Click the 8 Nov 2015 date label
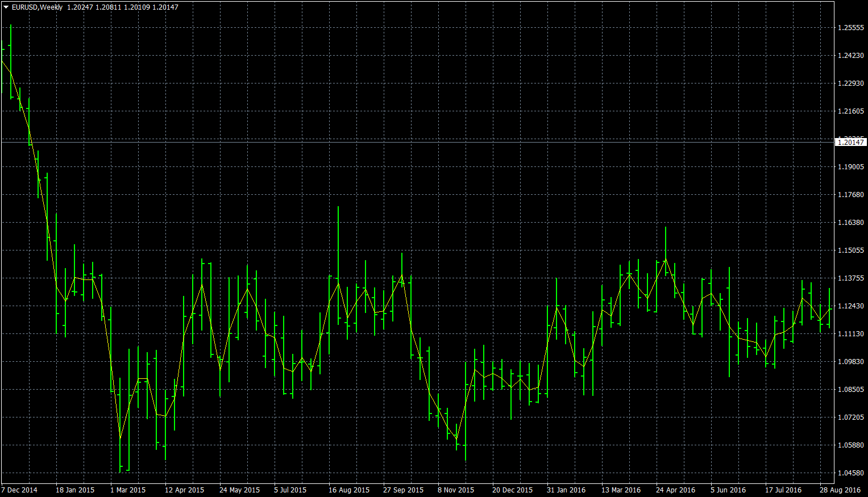 (456, 490)
